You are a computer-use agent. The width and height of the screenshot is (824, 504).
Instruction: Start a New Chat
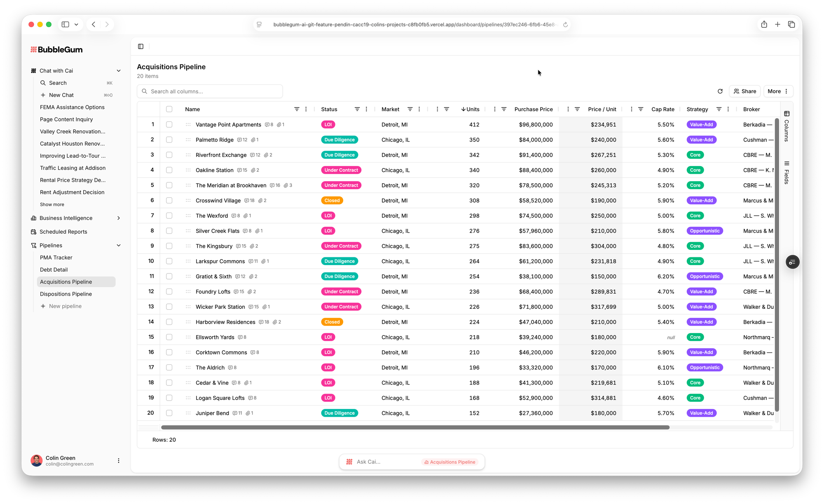(x=61, y=95)
